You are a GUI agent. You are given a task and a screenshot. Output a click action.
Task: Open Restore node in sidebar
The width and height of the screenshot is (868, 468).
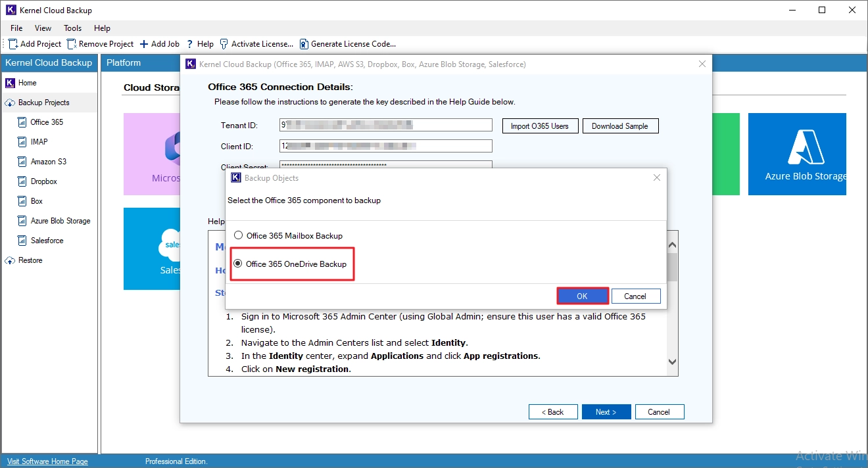coord(30,260)
